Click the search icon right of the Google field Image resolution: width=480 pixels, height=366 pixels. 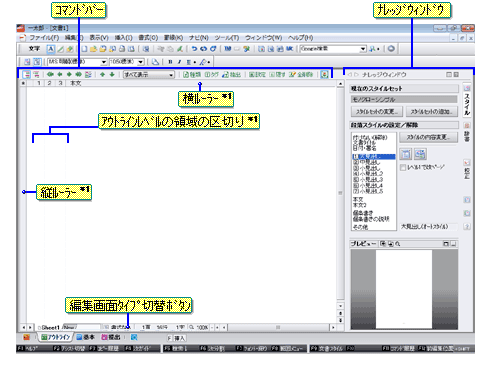(373, 49)
